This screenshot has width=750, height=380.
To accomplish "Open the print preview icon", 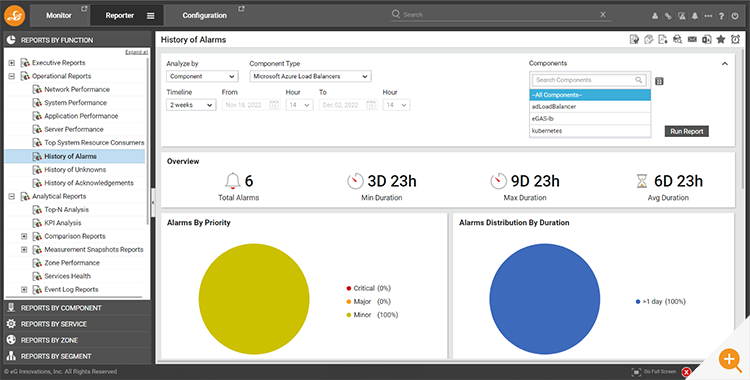I will point(677,39).
